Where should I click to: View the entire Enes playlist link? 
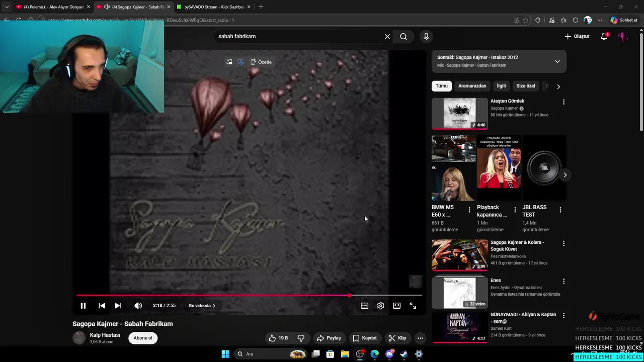tap(525, 294)
